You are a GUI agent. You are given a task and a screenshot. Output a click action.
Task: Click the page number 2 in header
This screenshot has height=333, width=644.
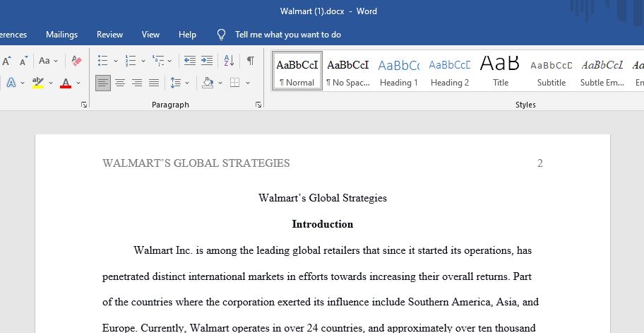point(539,163)
